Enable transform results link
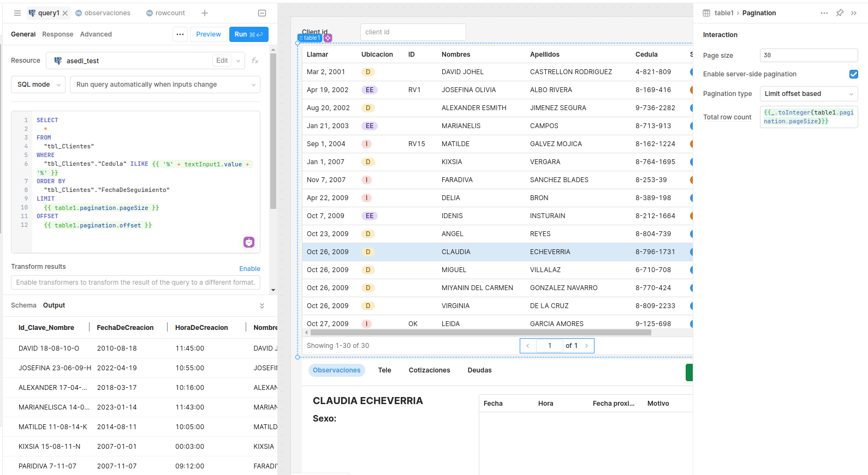 click(x=249, y=269)
